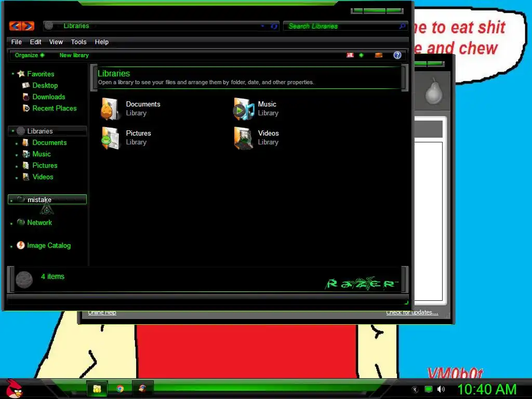Collapse the Favorites tree expander
The width and height of the screenshot is (532, 399).
[12, 74]
